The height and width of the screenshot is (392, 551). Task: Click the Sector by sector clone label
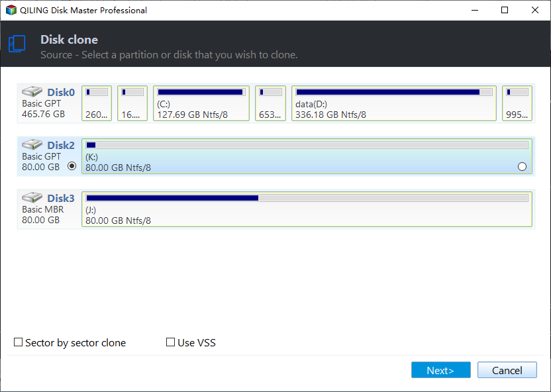pyautogui.click(x=75, y=343)
